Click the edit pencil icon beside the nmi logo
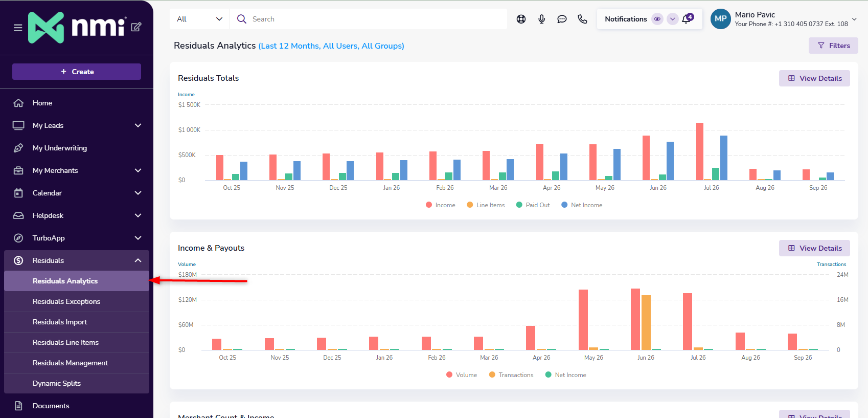Image resolution: width=868 pixels, height=418 pixels. coord(136,27)
